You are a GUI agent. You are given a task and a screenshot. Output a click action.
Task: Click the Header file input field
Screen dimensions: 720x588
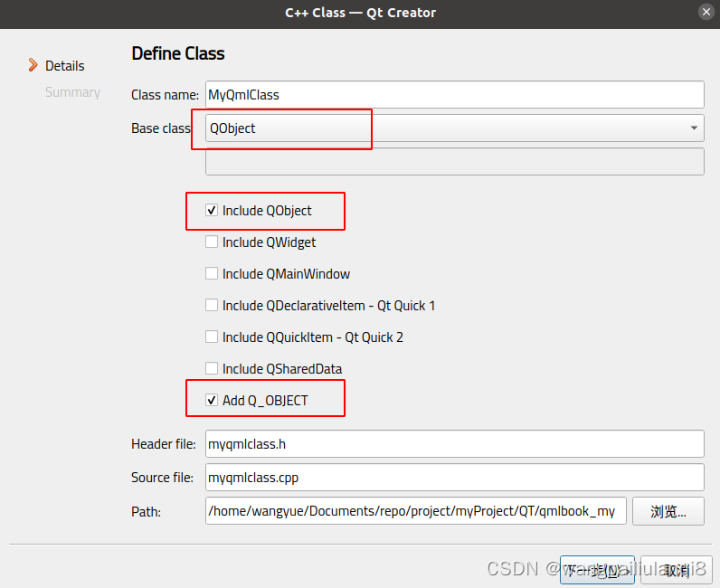pyautogui.click(x=455, y=444)
